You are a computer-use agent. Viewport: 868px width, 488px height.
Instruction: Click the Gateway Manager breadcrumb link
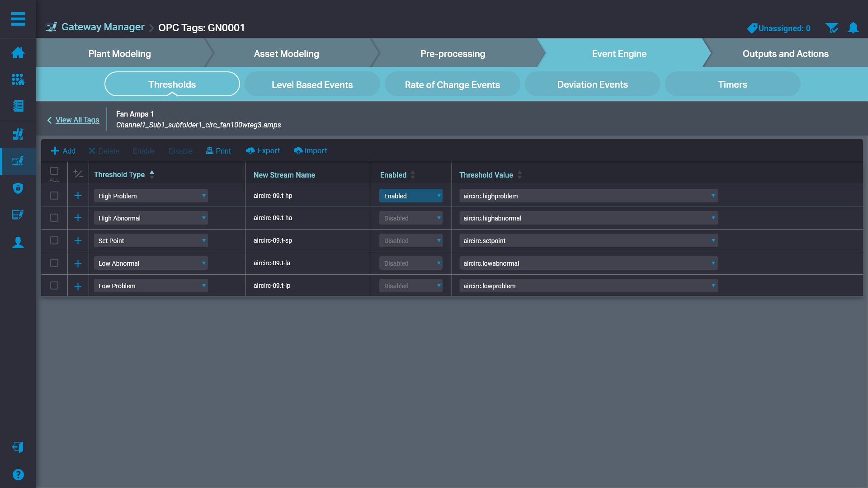pyautogui.click(x=103, y=27)
